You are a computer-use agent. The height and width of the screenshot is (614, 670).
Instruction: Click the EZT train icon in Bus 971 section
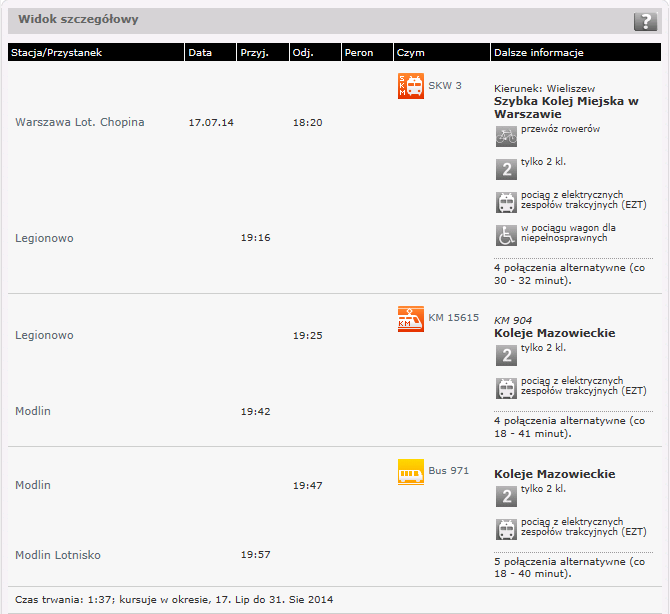coord(506,529)
